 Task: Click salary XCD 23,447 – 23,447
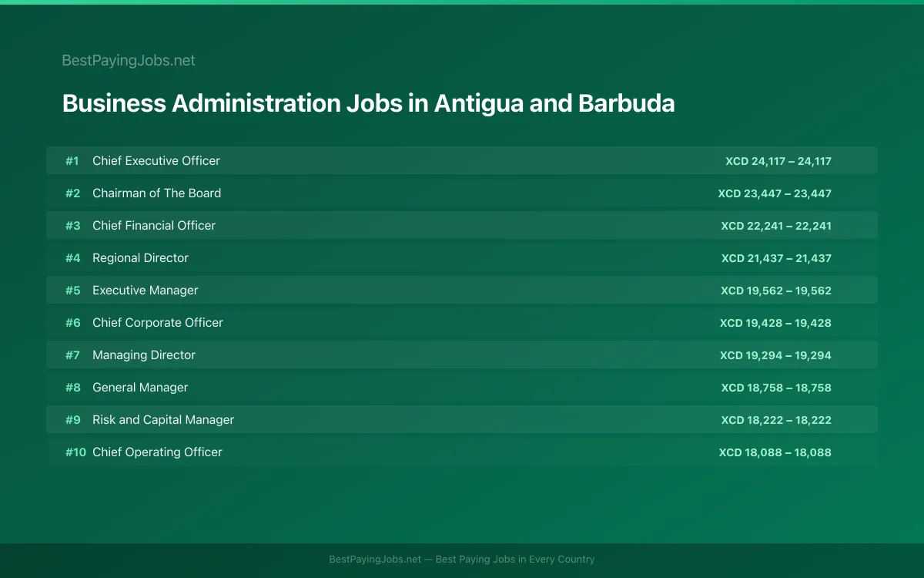[x=775, y=193]
